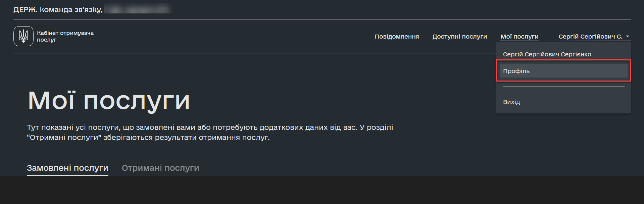Select the Замовлені послуги tab
644x204 pixels.
(x=67, y=168)
